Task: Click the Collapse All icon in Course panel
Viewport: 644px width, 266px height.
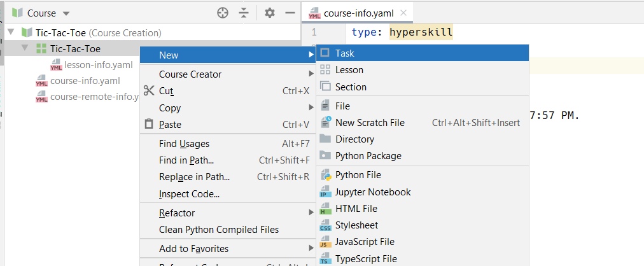Action: (x=244, y=13)
